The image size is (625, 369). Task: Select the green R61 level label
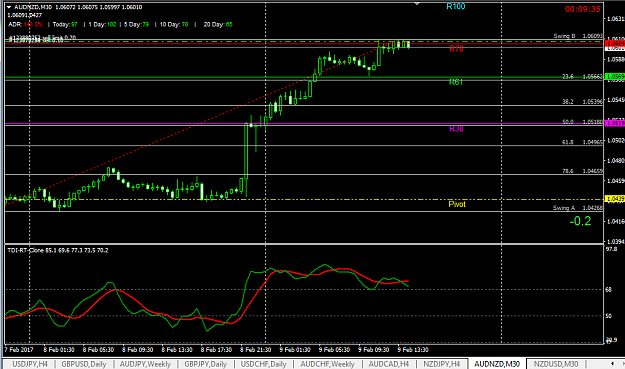point(456,82)
